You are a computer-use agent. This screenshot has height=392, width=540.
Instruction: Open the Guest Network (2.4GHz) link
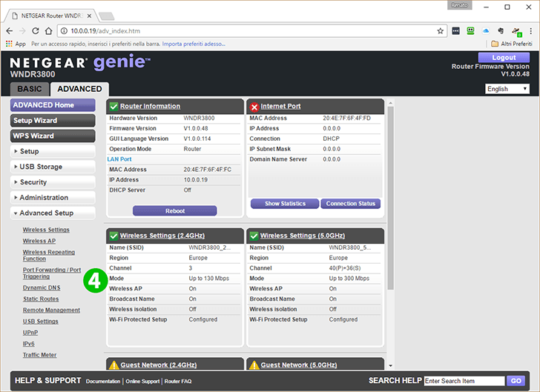159,365
